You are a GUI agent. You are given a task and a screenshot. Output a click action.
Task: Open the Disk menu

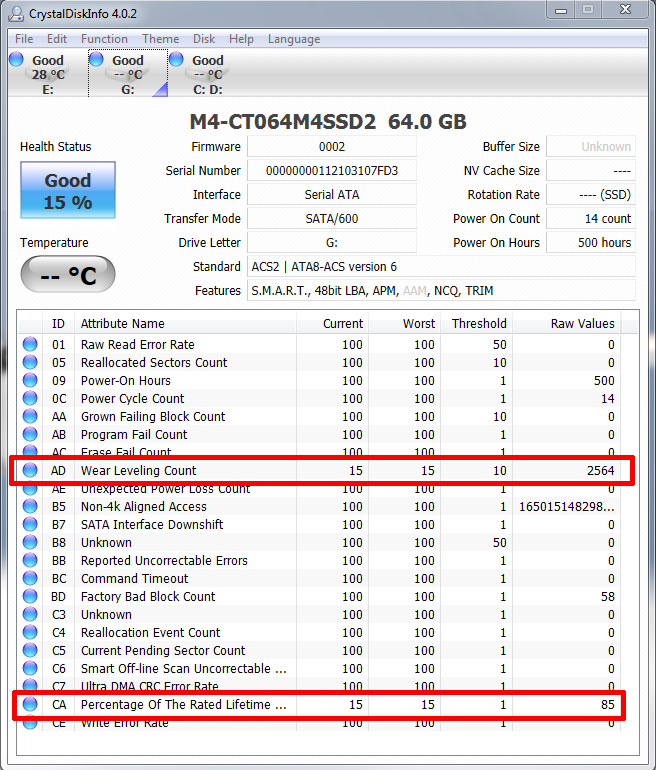pos(204,39)
